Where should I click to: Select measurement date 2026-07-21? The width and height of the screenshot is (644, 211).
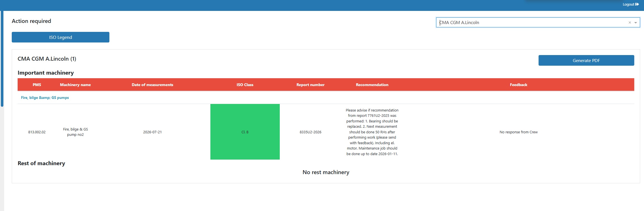tap(152, 132)
